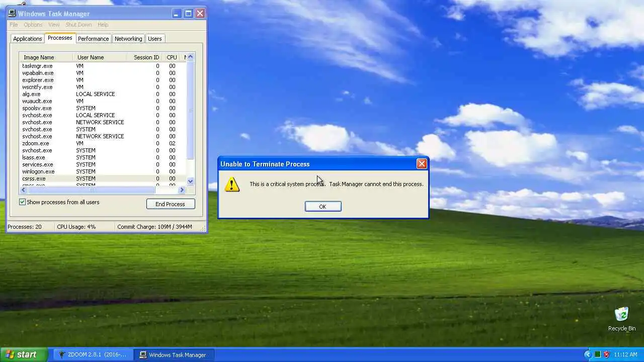Select zdoom.exe process row
The width and height of the screenshot is (644, 362).
pyautogui.click(x=103, y=143)
